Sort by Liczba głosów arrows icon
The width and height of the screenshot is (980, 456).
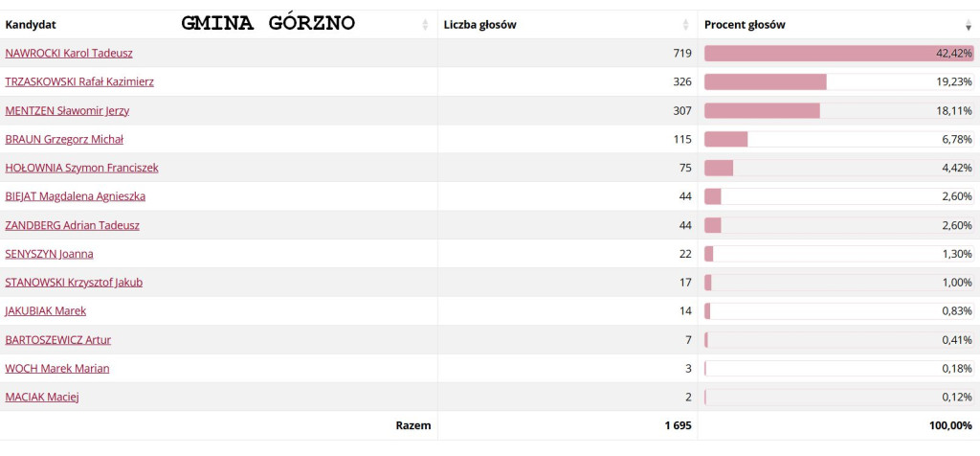[x=687, y=25]
